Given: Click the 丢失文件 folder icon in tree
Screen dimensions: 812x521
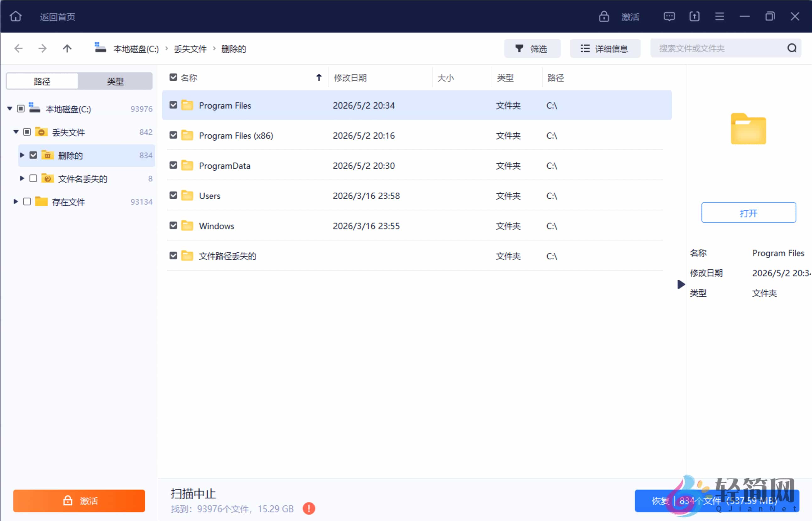Looking at the screenshot, I should pos(41,132).
